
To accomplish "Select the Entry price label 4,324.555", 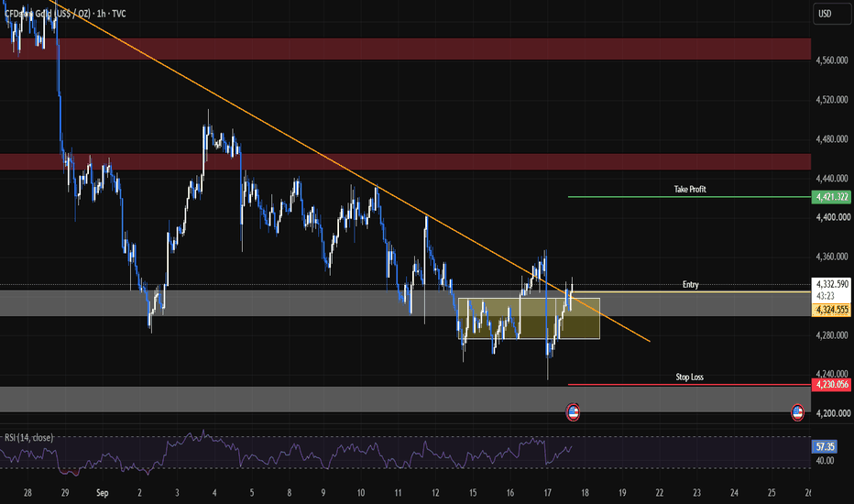I will (831, 310).
